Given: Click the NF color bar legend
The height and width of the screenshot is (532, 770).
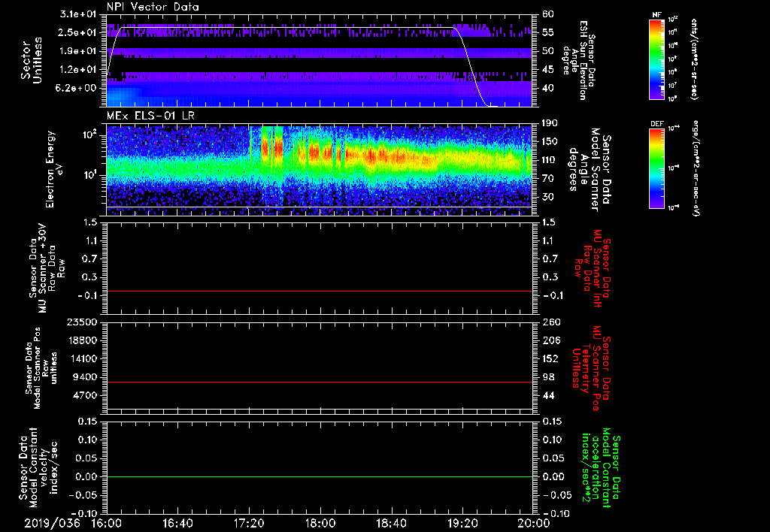Looking at the screenshot, I should [x=656, y=59].
